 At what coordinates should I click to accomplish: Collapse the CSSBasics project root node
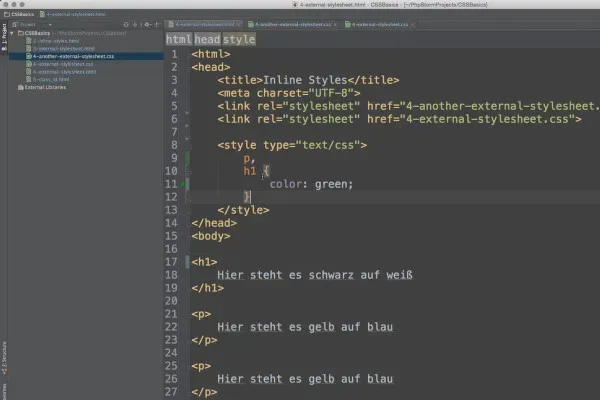(x=12, y=33)
